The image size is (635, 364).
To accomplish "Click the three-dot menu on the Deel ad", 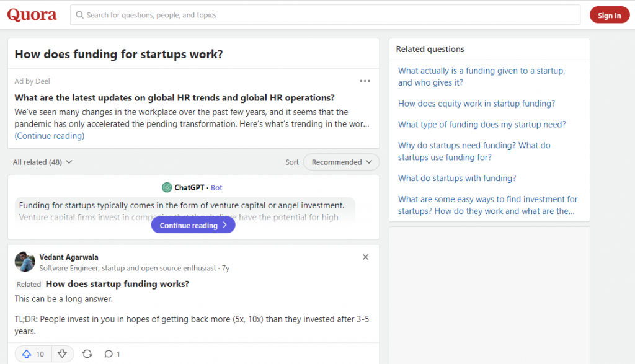I will point(365,81).
